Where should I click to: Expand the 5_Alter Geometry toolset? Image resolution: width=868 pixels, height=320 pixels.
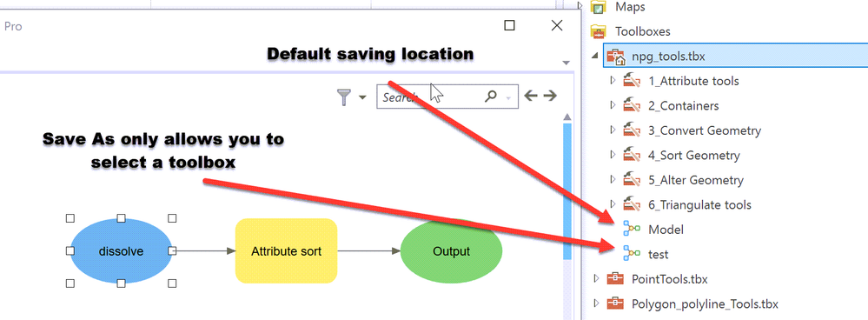pos(613,179)
